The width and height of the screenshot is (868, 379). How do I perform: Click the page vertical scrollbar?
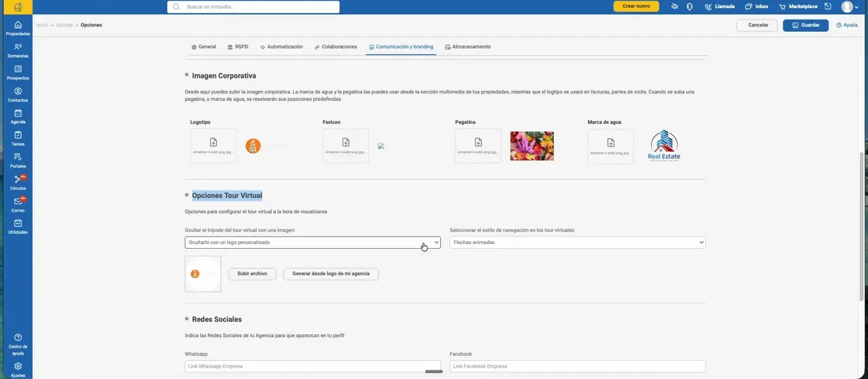(x=862, y=226)
